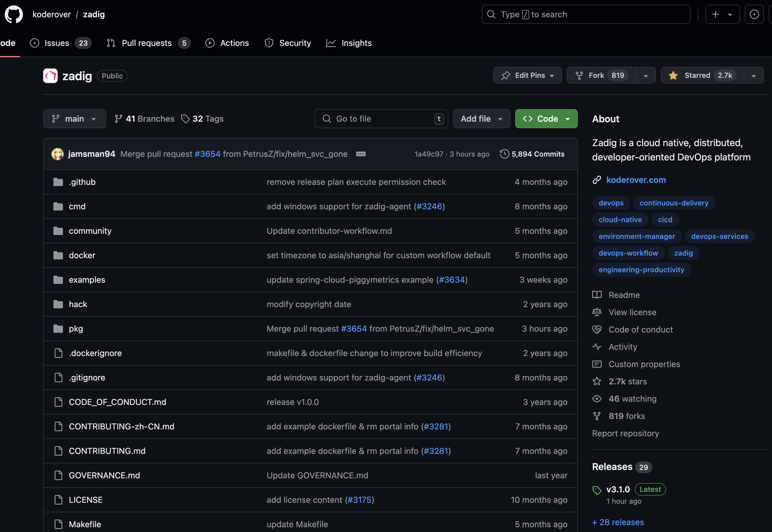Switch to the Pull requests tab
The image size is (772, 532).
pos(147,43)
